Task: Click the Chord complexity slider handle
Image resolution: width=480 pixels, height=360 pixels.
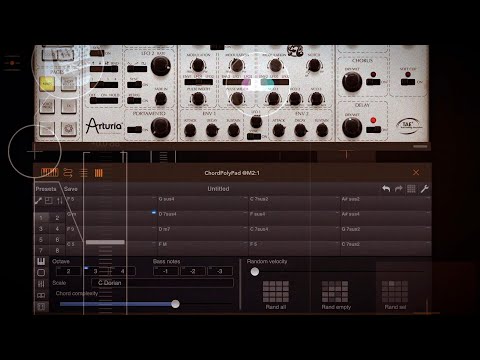Action: click(175, 304)
